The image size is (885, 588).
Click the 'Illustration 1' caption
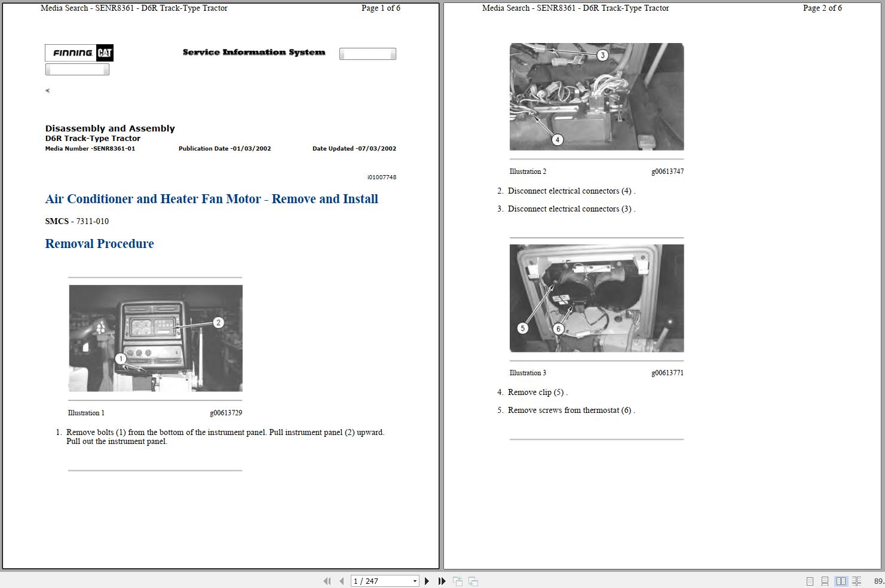(x=86, y=413)
